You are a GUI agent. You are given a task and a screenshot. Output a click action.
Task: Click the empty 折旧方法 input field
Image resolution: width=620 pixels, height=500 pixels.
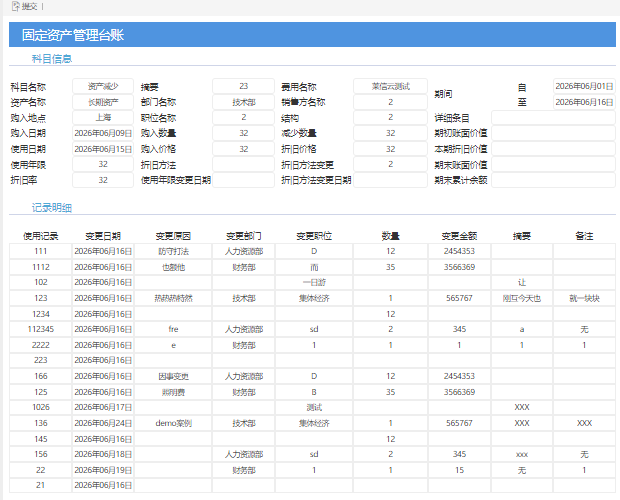tap(244, 164)
